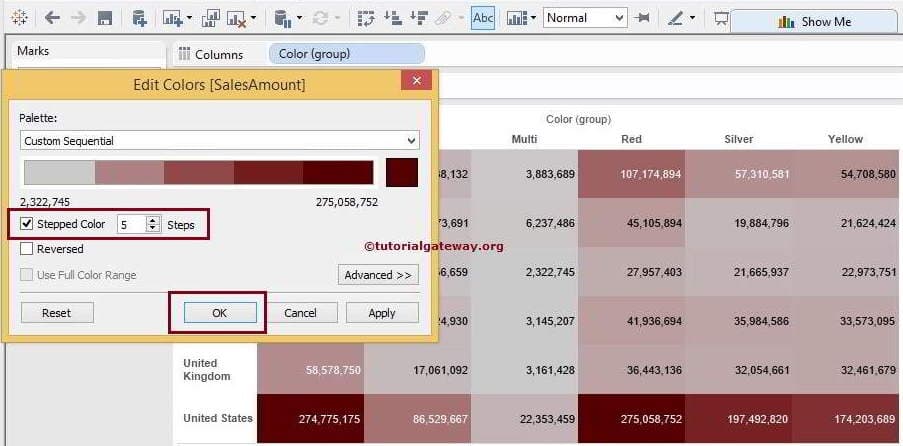Image resolution: width=903 pixels, height=446 pixels.
Task: Click the Tableau start page logo icon
Action: point(19,18)
